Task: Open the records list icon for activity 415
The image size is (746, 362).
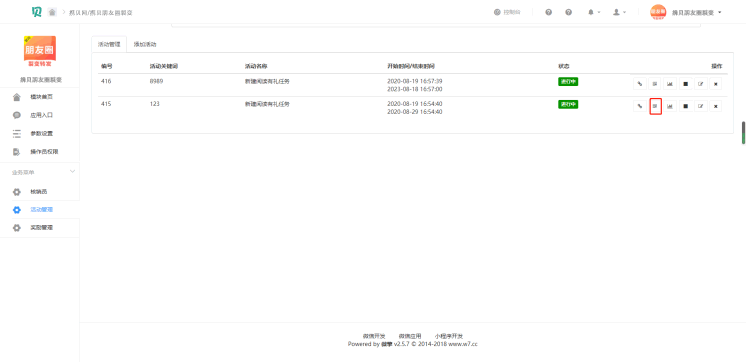Action: pos(656,106)
